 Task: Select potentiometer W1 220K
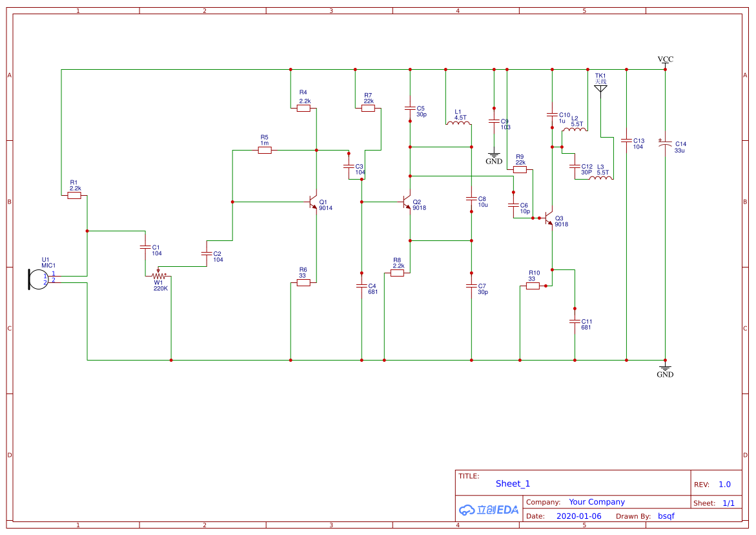pos(159,275)
